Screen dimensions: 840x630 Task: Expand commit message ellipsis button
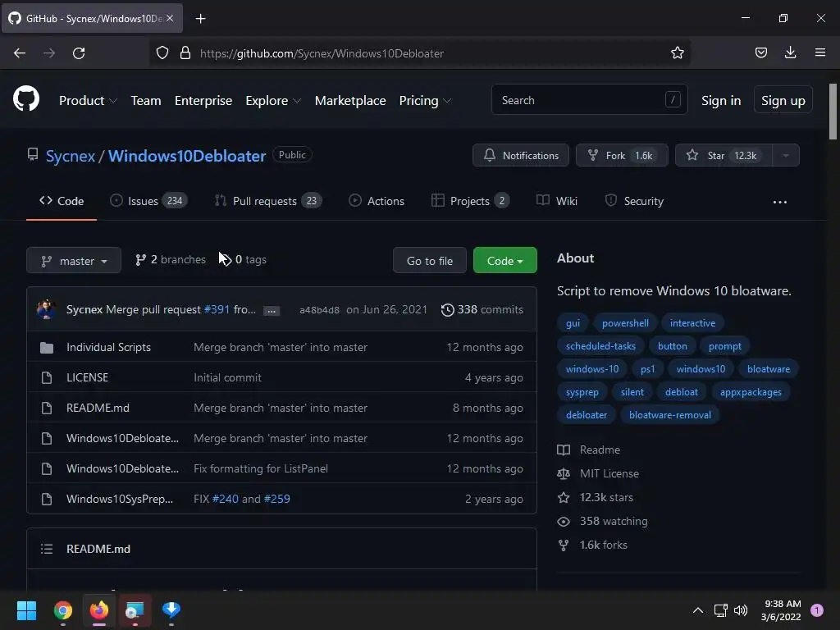tap(272, 311)
